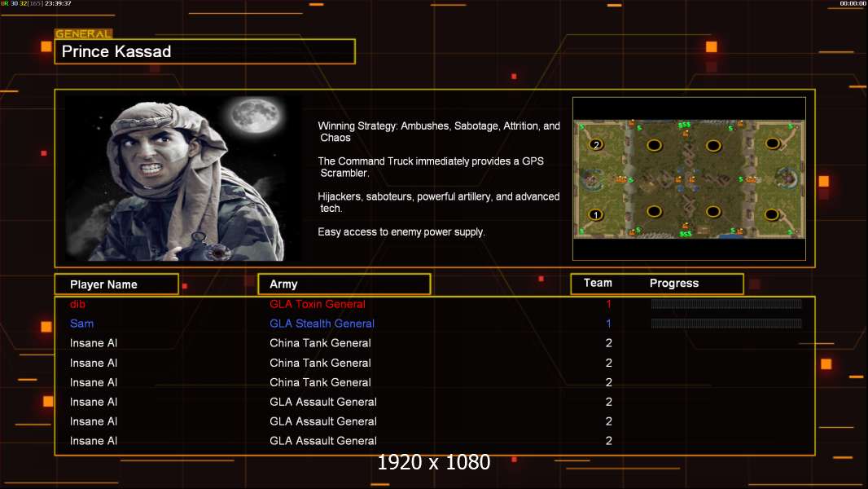Click dib's loading progress bar
Image resolution: width=868 pixels, height=489 pixels.
pos(726,303)
